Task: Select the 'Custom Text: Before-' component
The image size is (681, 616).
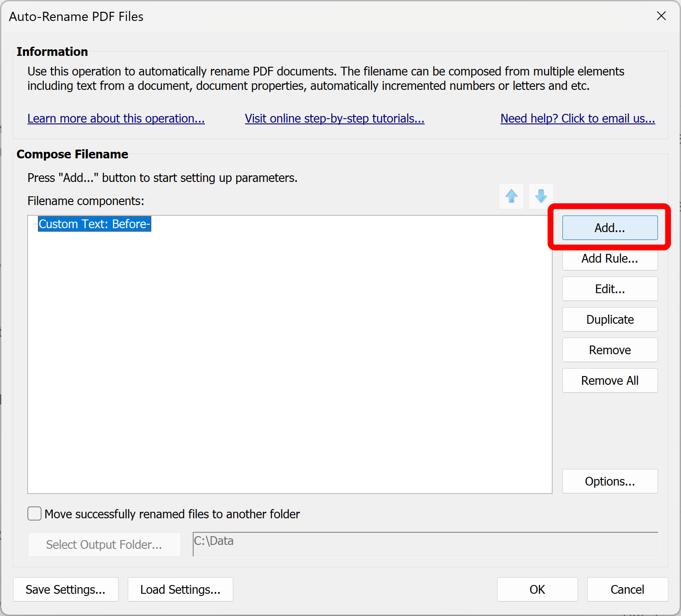Action: point(95,224)
